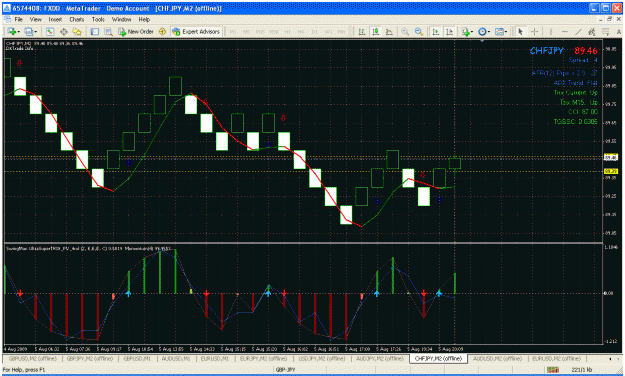This screenshot has height=376, width=625.
Task: Open the Window menu
Action: tap(121, 19)
